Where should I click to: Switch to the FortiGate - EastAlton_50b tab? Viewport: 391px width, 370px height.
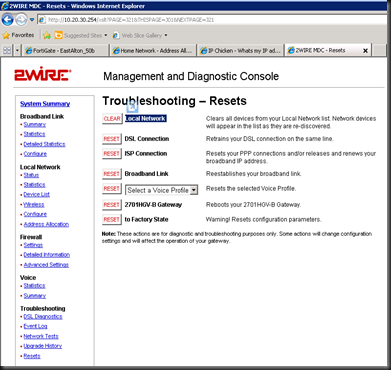tap(65, 51)
